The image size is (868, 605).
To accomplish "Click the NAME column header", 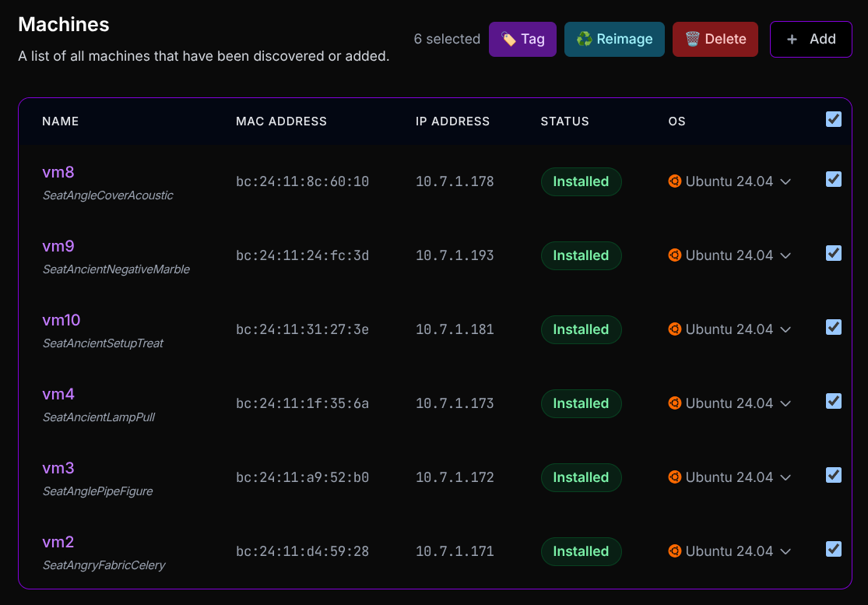I will (x=61, y=121).
